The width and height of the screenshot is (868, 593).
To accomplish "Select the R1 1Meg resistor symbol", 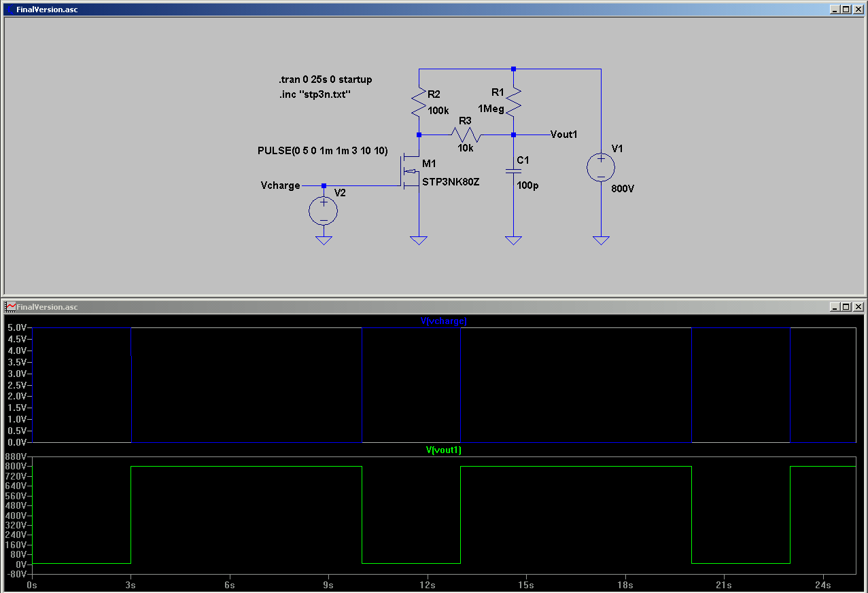I will (513, 102).
